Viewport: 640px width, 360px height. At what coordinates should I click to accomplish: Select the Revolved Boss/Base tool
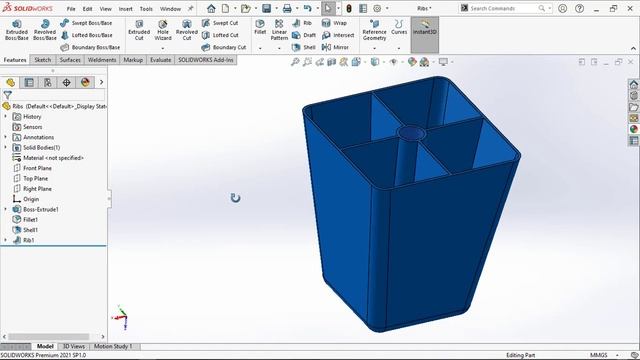(44, 30)
